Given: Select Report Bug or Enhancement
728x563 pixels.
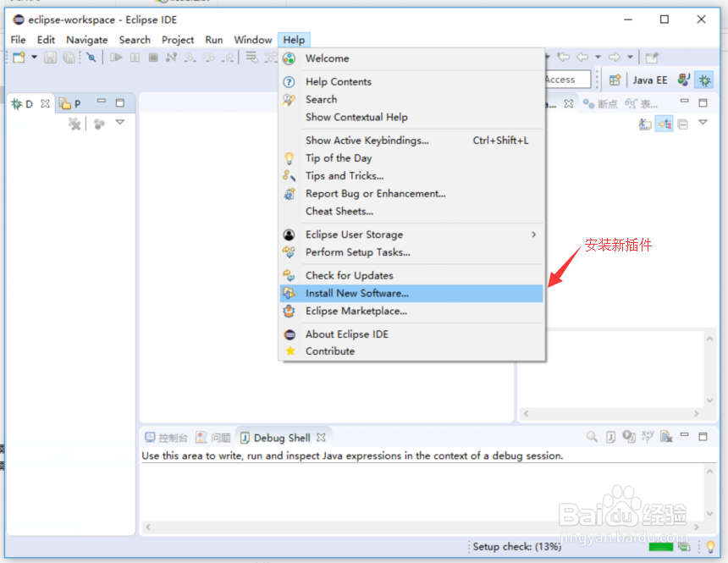Looking at the screenshot, I should click(411, 193).
